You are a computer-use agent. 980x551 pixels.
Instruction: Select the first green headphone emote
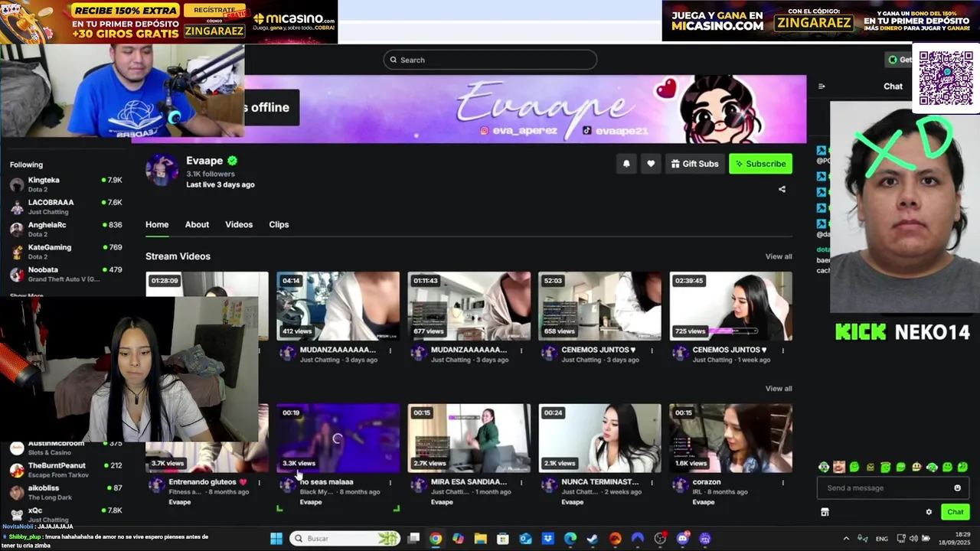(x=824, y=467)
